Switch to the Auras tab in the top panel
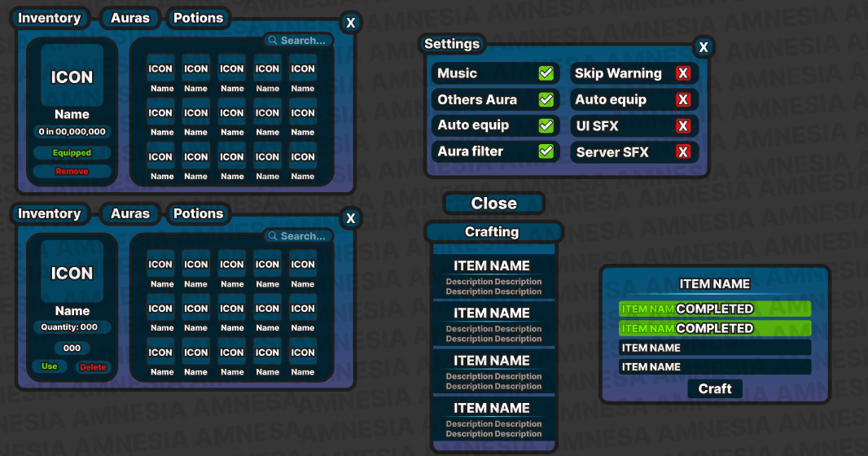This screenshot has width=868, height=456. [x=130, y=18]
